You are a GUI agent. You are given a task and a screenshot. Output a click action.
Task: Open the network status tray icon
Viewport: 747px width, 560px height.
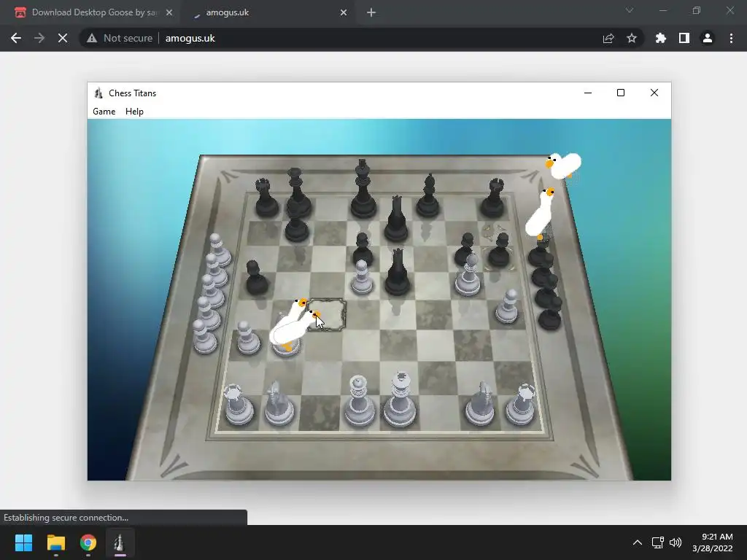(658, 542)
